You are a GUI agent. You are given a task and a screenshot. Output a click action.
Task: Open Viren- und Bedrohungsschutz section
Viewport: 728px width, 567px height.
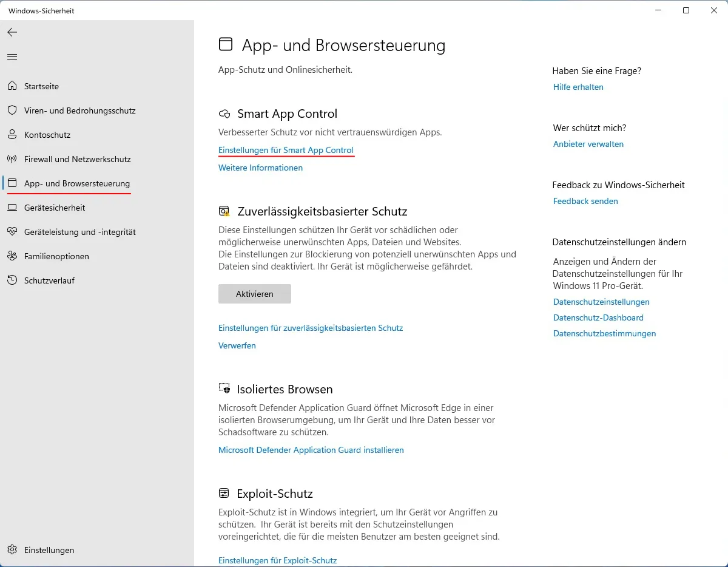tap(80, 110)
